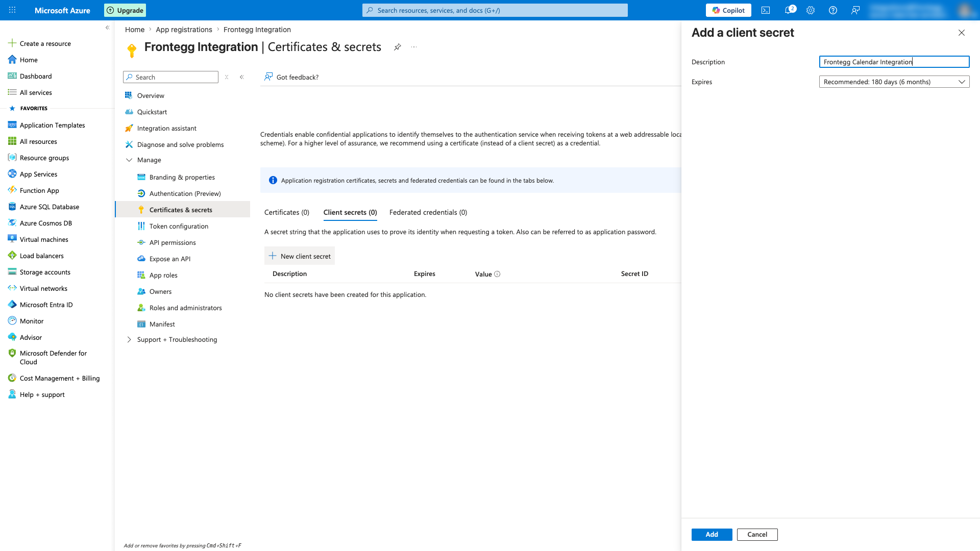Click the resource menu Search box
The height and width of the screenshot is (551, 980).
(x=170, y=77)
